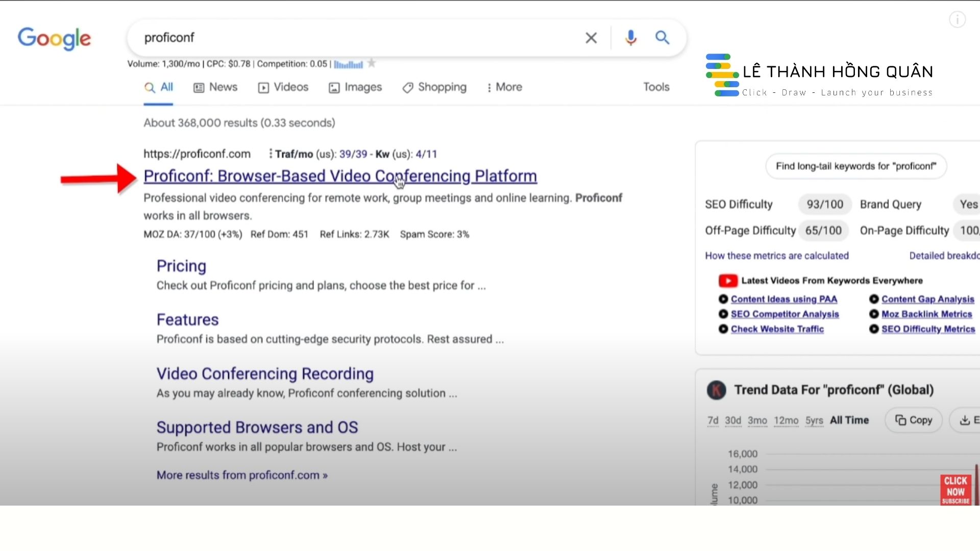This screenshot has height=551, width=980.
Task: Click the Google logo
Action: point(54,39)
